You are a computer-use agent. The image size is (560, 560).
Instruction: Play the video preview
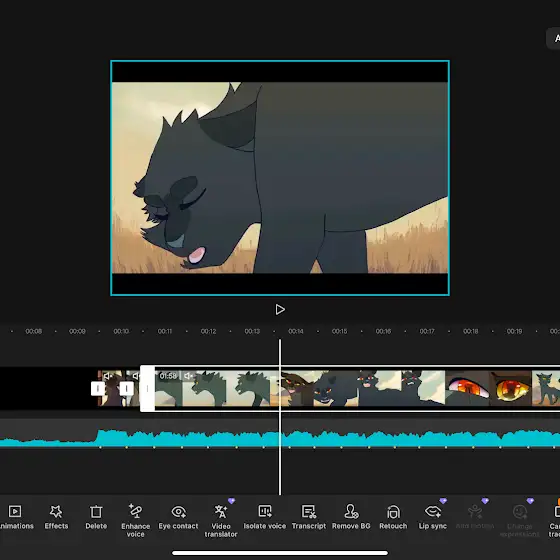coord(280,309)
